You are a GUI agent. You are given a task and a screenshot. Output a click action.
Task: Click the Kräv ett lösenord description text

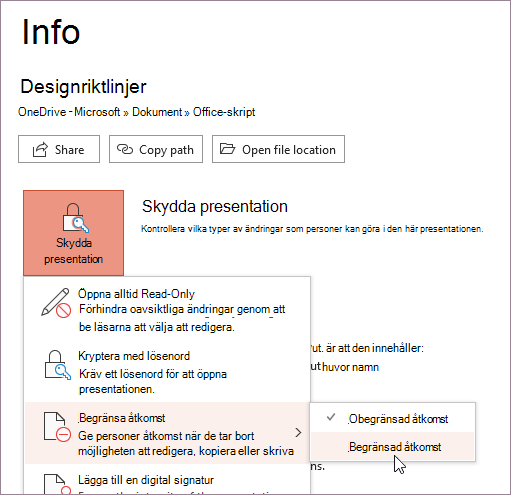tap(153, 381)
